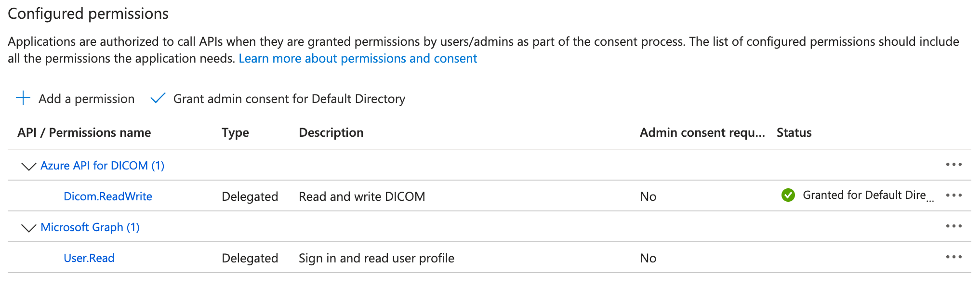Open the ellipsis menu for Microsoft Graph group
Image resolution: width=980 pixels, height=287 pixels.
pos(954,226)
